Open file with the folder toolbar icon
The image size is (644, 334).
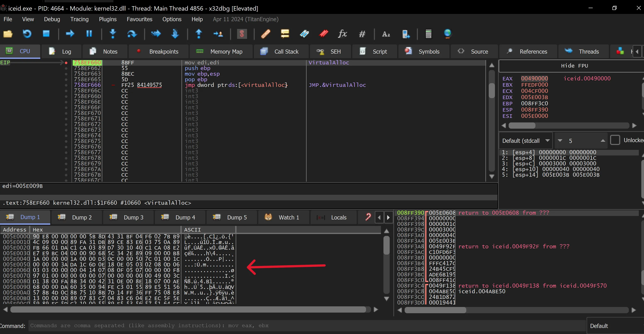coord(8,34)
